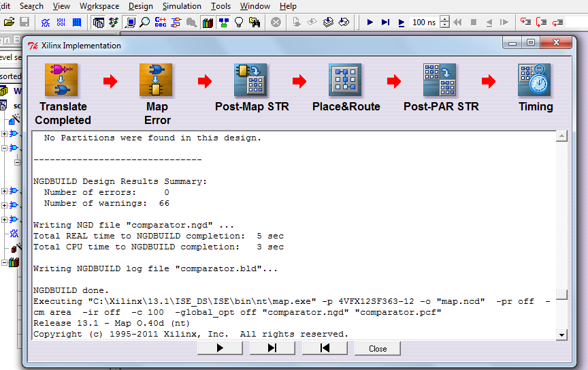Click the 'Number of errors: 0' log line
This screenshot has width=588, height=370.
tap(106, 192)
